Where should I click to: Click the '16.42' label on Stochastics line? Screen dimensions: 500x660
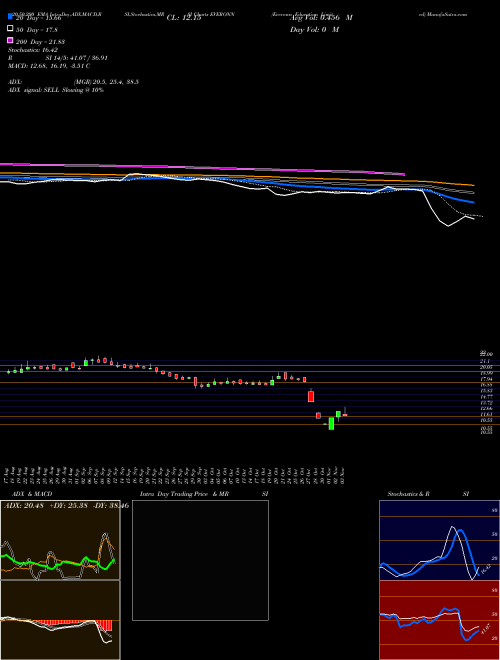486,570
